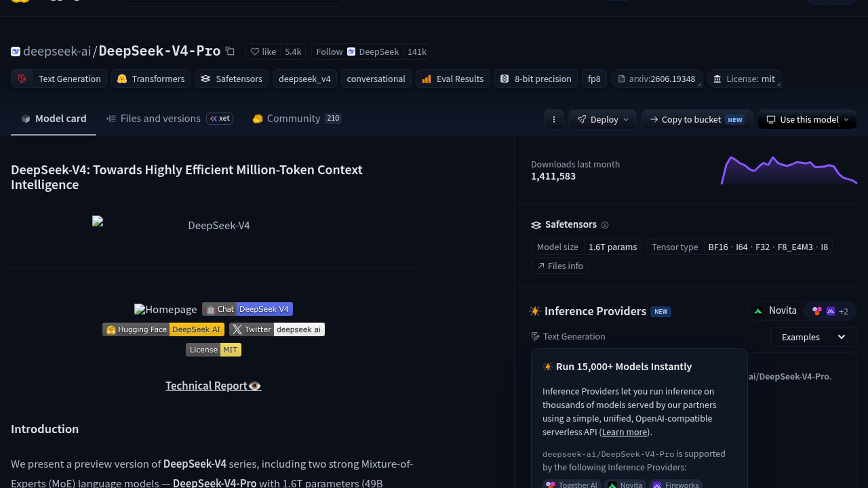868x488 pixels.
Task: Click the 5.4k likes count
Action: 293,52
